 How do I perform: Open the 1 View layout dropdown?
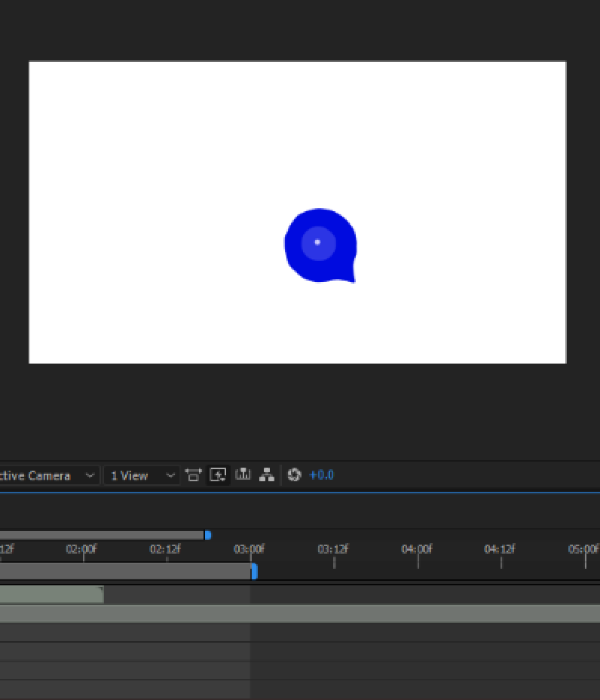coord(142,476)
